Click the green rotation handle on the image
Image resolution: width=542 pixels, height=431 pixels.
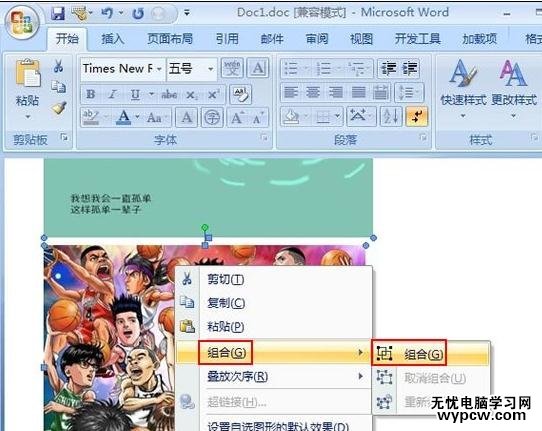tap(205, 227)
